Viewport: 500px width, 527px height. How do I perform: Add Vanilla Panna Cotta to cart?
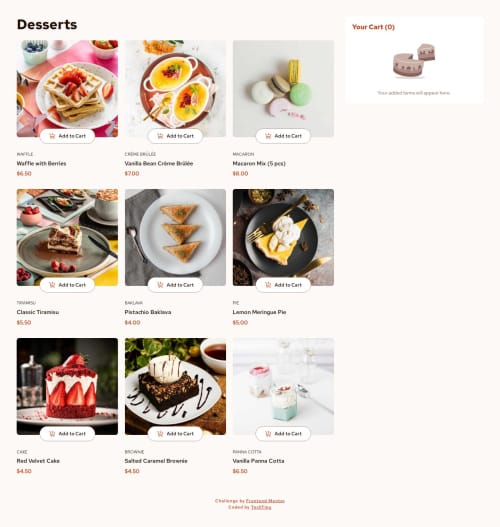coord(283,434)
